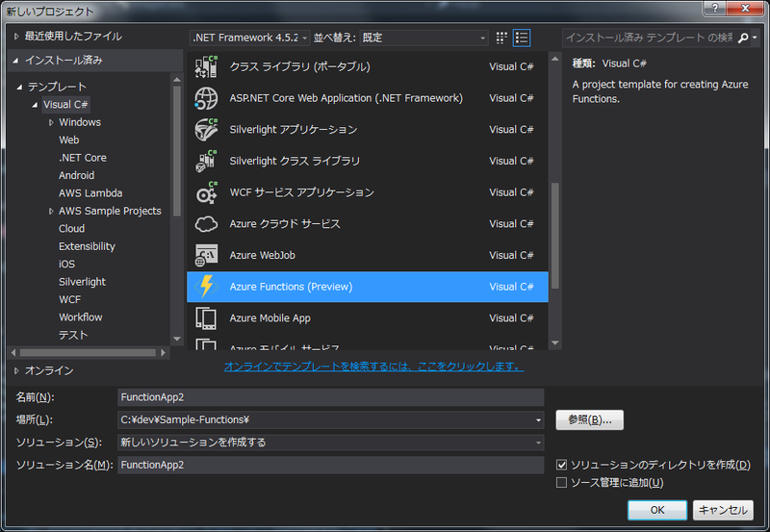Switch to medium icons list view
Image resolution: width=770 pixels, height=532 pixels.
pyautogui.click(x=522, y=38)
